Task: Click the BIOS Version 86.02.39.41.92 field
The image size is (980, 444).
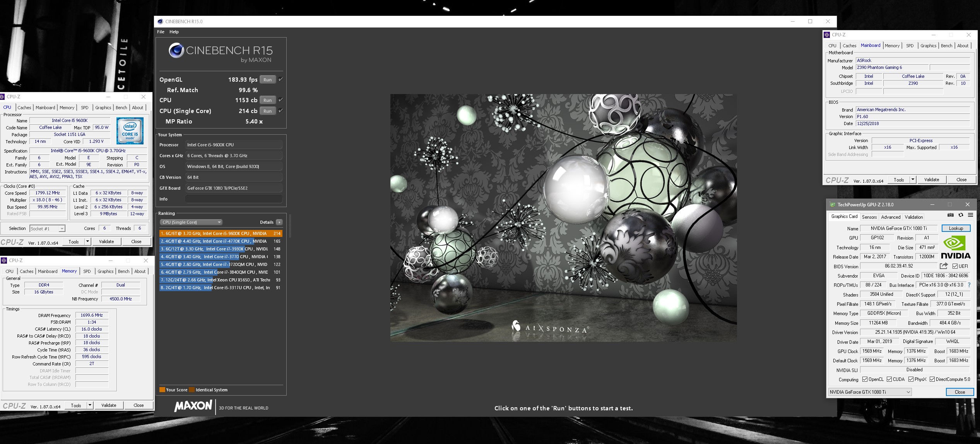Action: tap(898, 266)
